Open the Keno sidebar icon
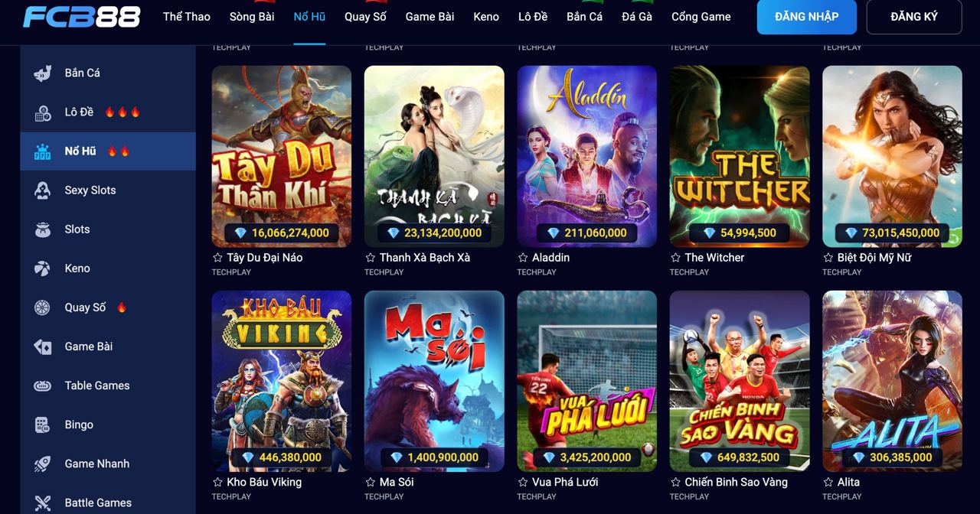Viewport: 980px width, 514px height. point(43,268)
